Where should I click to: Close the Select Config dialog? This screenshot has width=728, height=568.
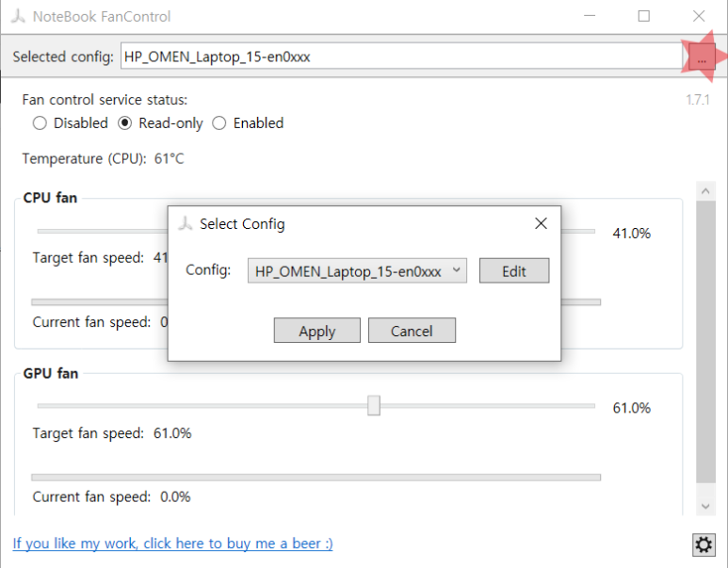(x=541, y=223)
